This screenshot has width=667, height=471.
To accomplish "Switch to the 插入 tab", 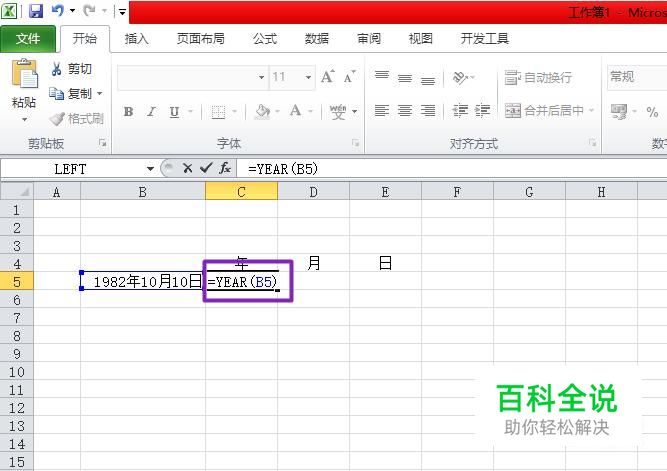I will pos(137,39).
